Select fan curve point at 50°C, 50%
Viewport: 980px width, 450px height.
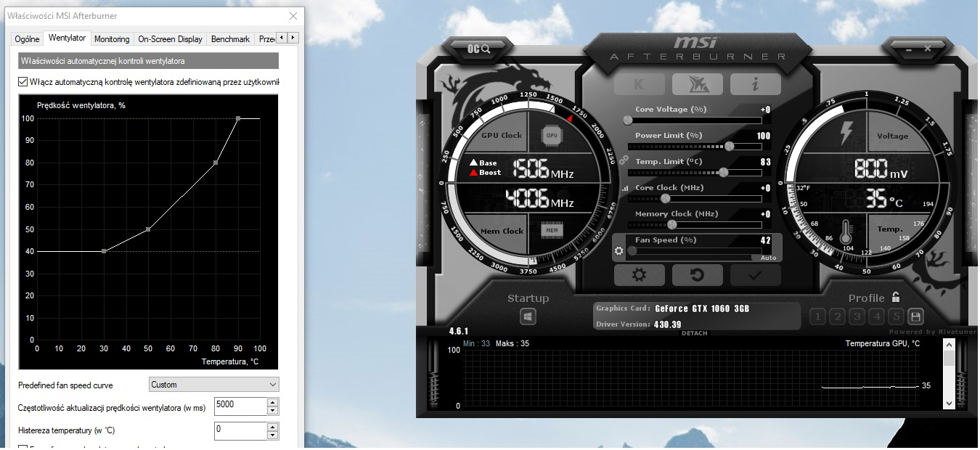tap(148, 229)
